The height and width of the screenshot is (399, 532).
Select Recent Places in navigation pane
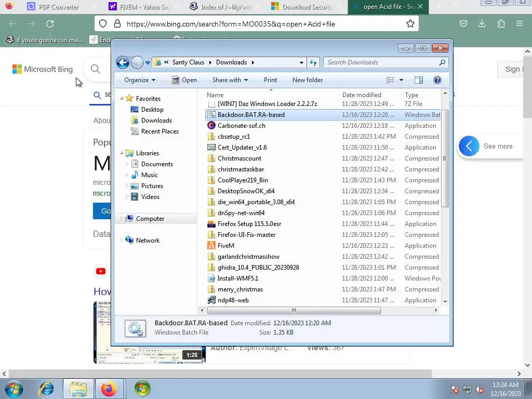pyautogui.click(x=155, y=131)
